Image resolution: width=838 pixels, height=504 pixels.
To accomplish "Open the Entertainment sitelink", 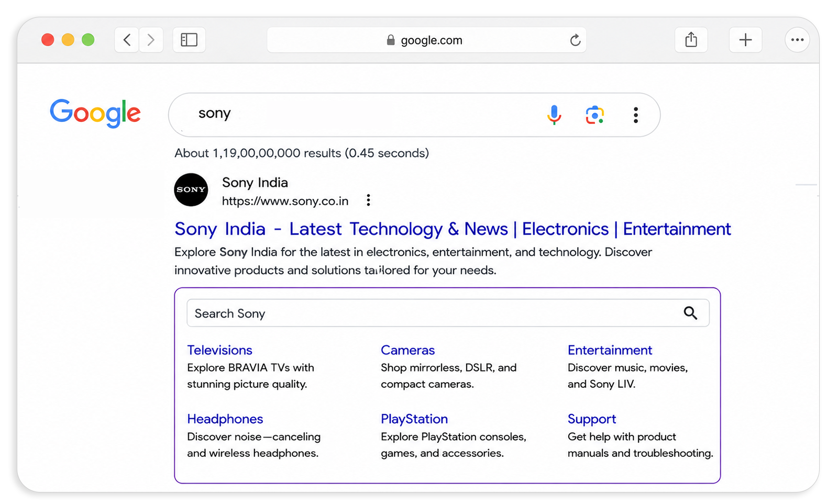I will pyautogui.click(x=610, y=350).
